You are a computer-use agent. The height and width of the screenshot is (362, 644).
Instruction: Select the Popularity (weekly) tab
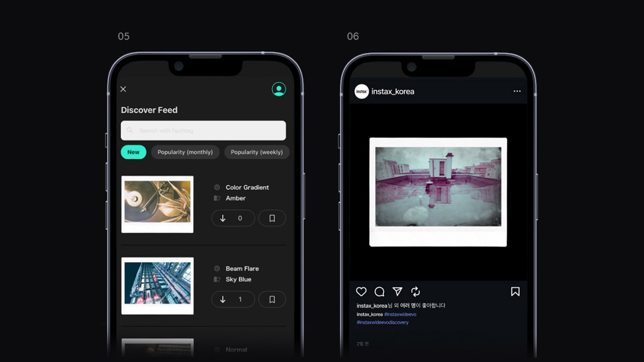[257, 152]
